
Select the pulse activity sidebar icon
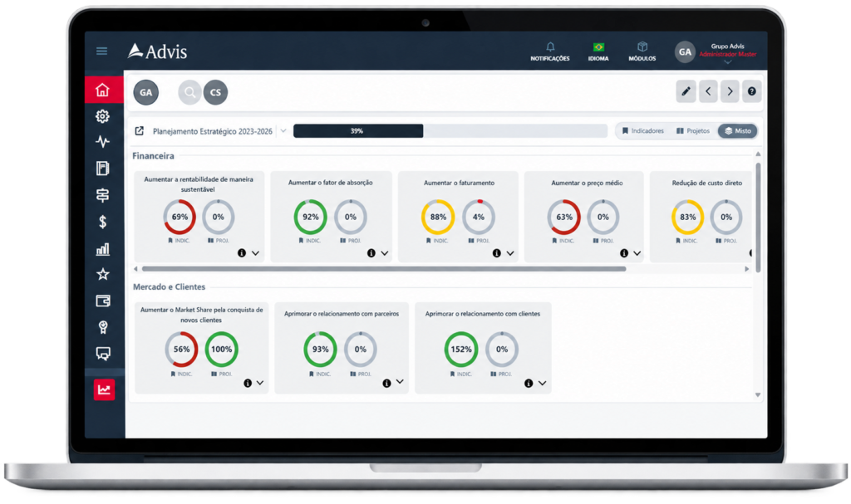[x=102, y=142]
